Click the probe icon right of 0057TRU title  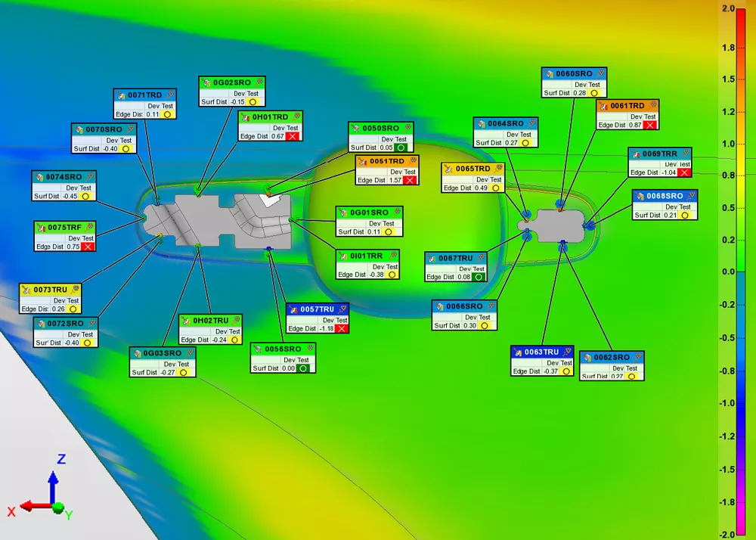342,309
